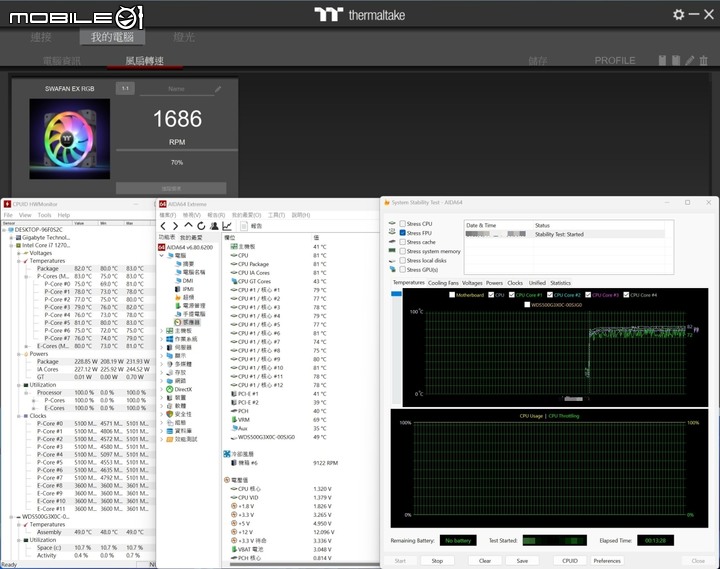Image resolution: width=720 pixels, height=569 pixels.
Task: Select the Sensor item in AIDA64 tree
Action: coord(188,322)
